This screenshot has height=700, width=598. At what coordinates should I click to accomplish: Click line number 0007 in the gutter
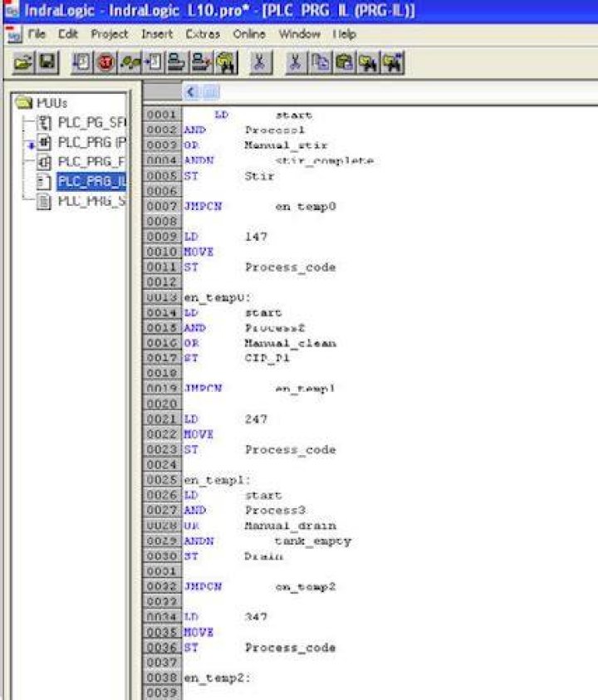click(x=162, y=206)
